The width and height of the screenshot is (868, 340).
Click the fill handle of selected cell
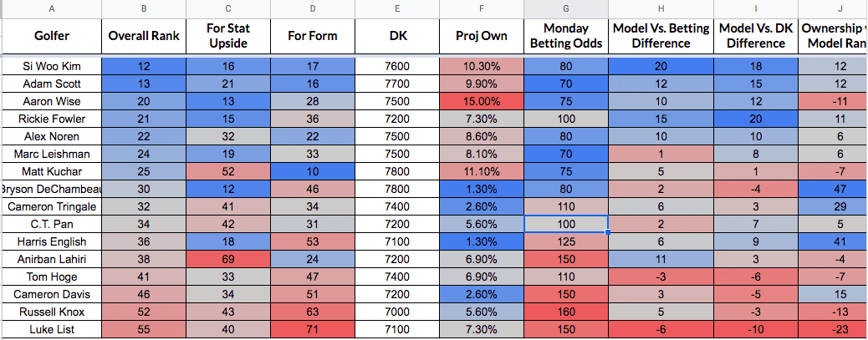coord(608,233)
